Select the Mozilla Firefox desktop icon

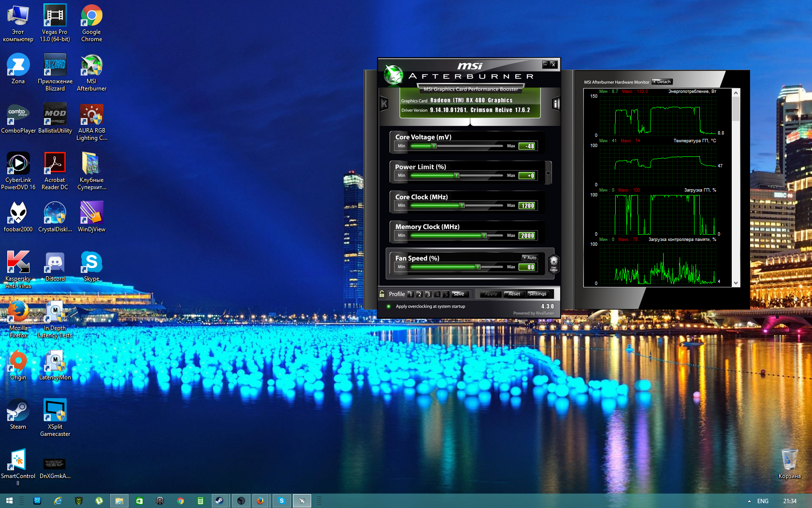[x=18, y=319]
